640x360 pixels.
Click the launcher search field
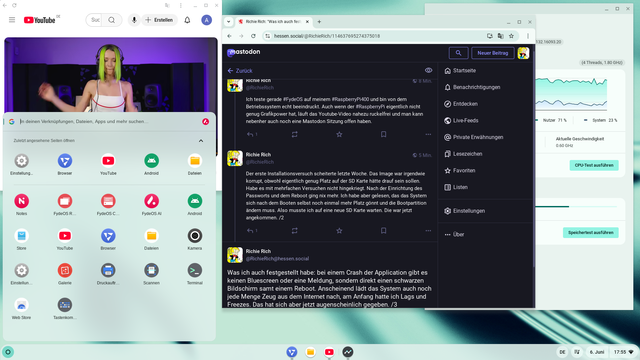(x=109, y=122)
